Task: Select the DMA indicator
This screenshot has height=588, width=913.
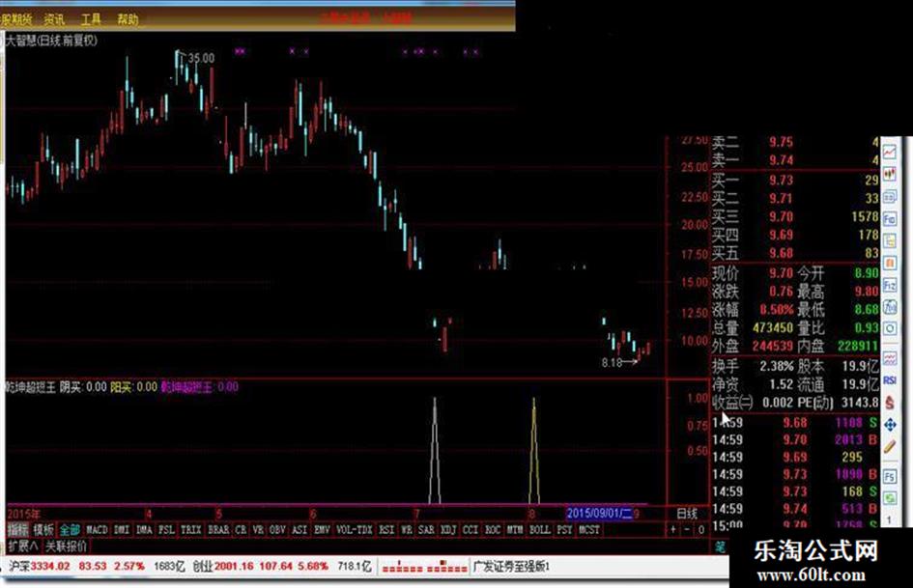Action: [144, 530]
